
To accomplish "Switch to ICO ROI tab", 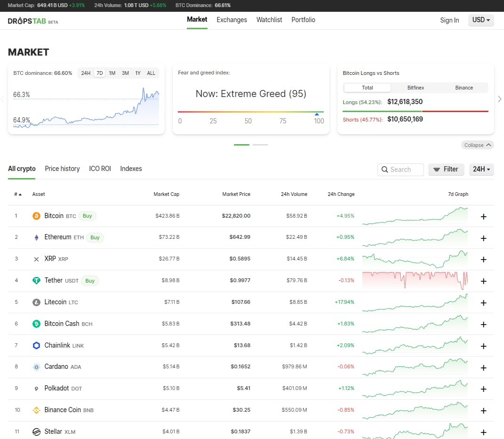I will coord(100,169).
